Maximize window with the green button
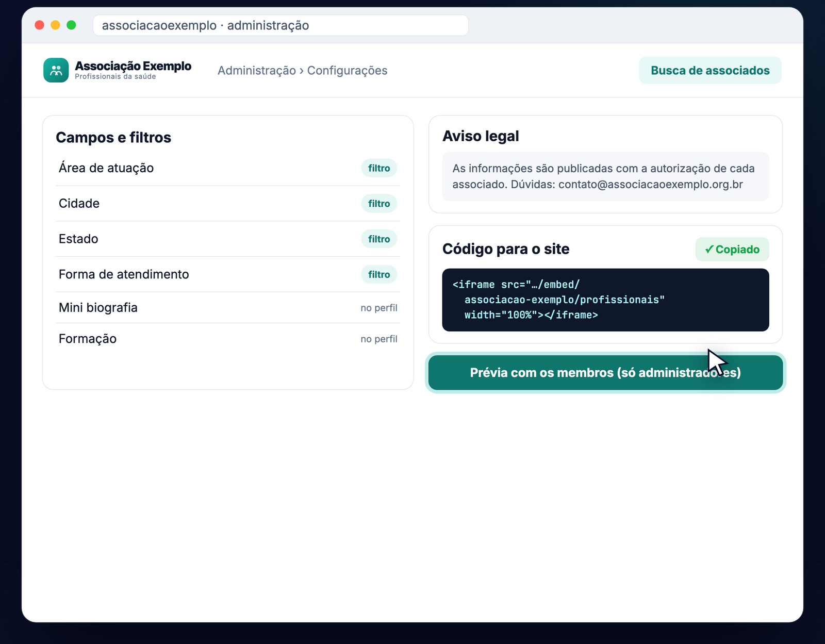825x644 pixels. [72, 25]
